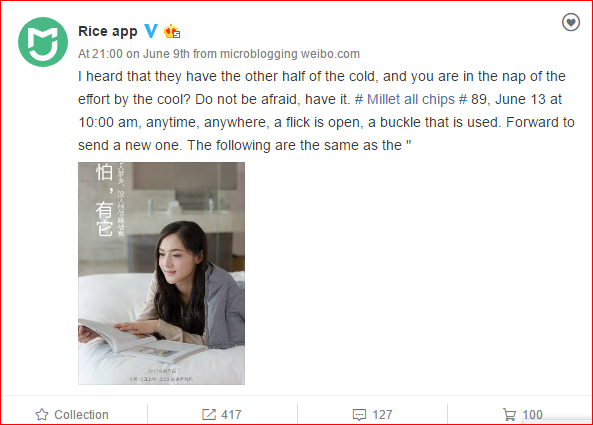Open the 127 comments count
Image resolution: width=593 pixels, height=425 pixels.
tap(382, 415)
